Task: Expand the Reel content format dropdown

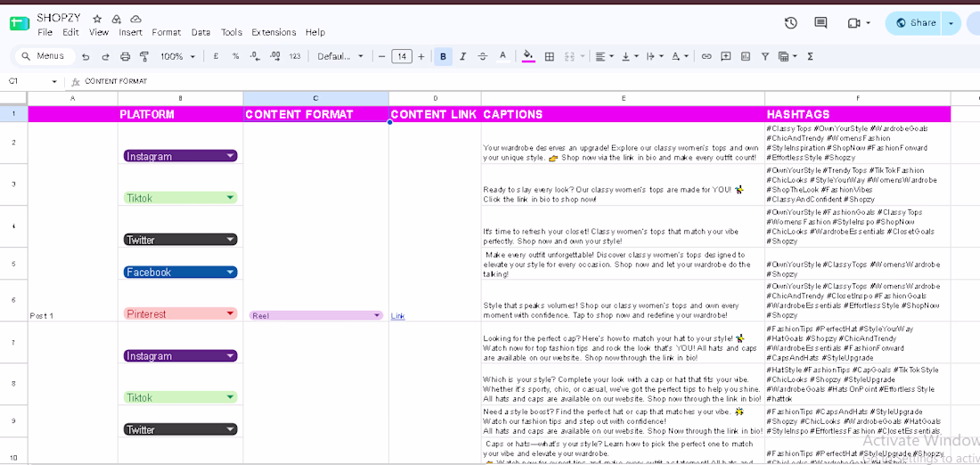Action: pos(316,315)
